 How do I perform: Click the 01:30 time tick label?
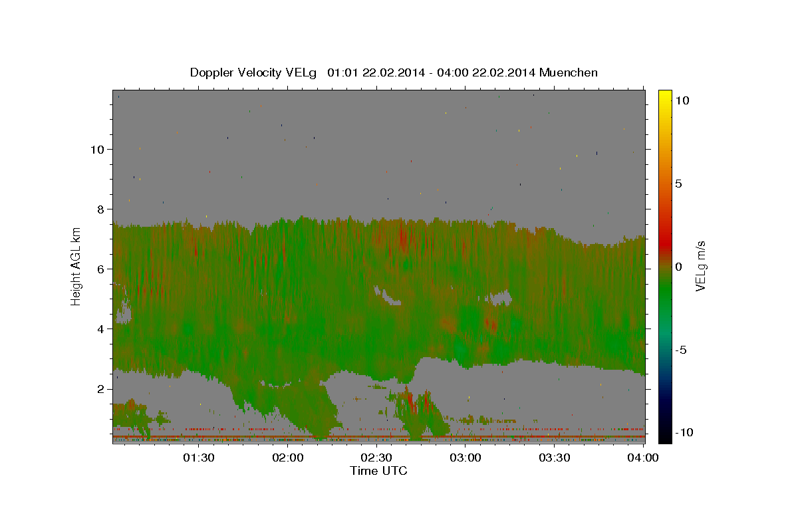(x=198, y=458)
